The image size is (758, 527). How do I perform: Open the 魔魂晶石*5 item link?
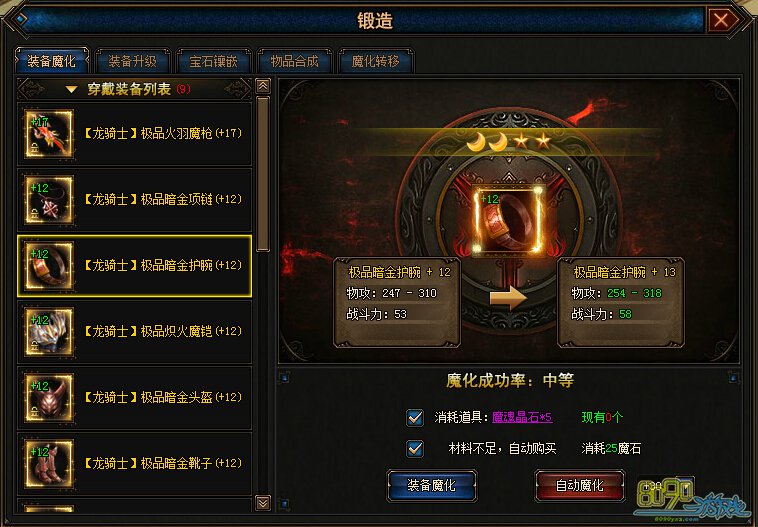(522, 417)
